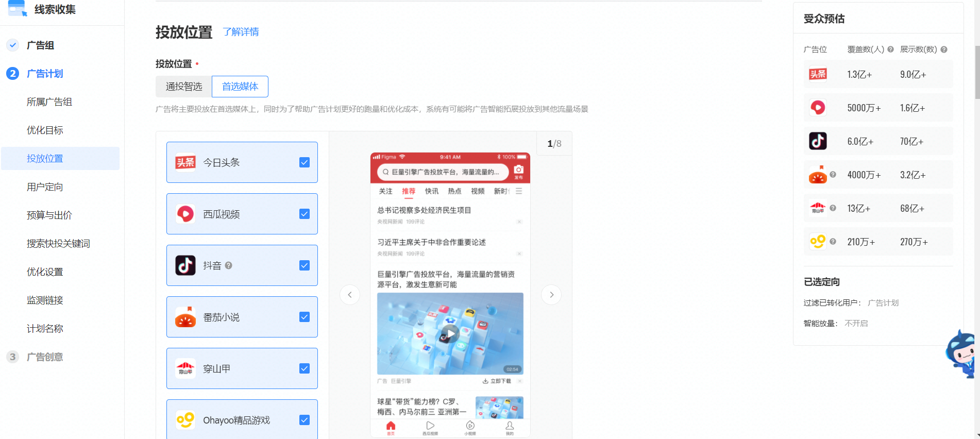Open 用户定向 in the sidebar
Screen dimensions: 980x439
tap(45, 187)
